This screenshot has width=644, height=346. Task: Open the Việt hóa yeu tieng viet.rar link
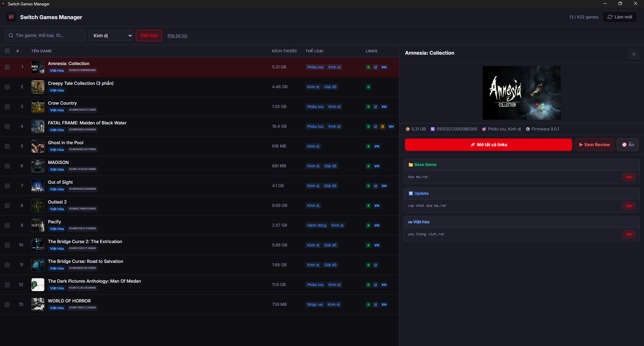point(629,234)
